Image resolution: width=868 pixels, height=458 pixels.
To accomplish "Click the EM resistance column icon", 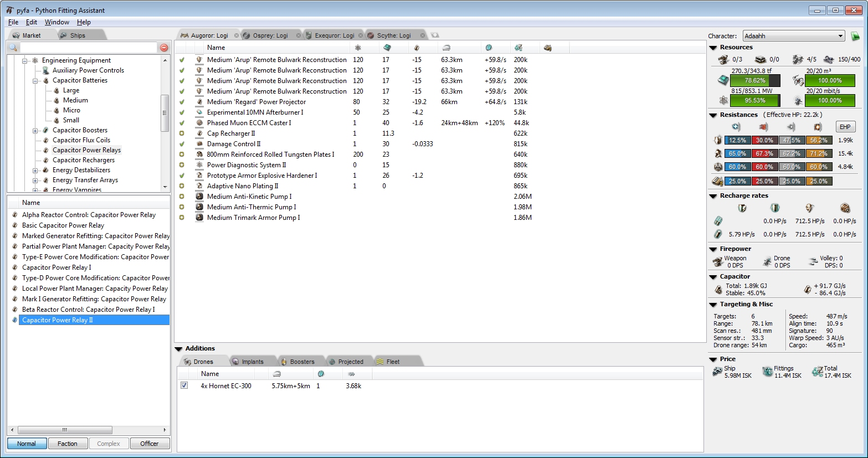I will (x=736, y=127).
